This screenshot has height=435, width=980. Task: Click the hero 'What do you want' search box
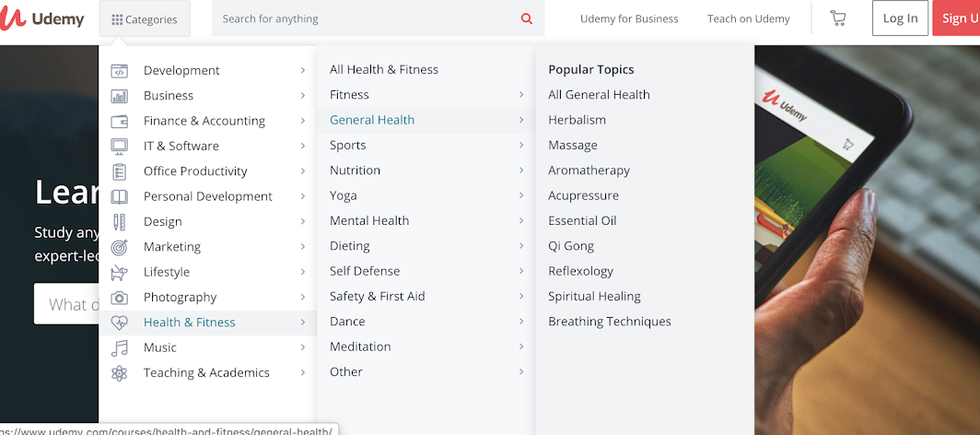[66, 304]
